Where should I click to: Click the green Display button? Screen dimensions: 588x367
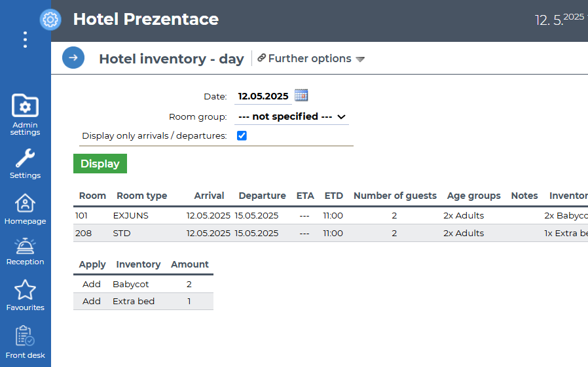click(100, 164)
